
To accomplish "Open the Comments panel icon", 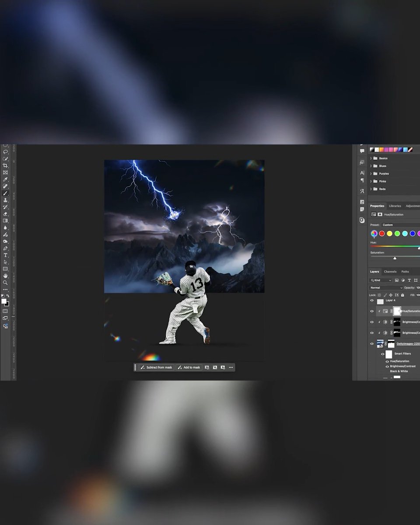I will (362, 151).
